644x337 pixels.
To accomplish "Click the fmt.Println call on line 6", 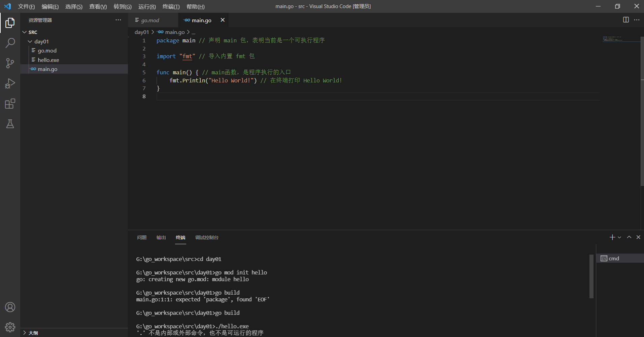I will (213, 80).
